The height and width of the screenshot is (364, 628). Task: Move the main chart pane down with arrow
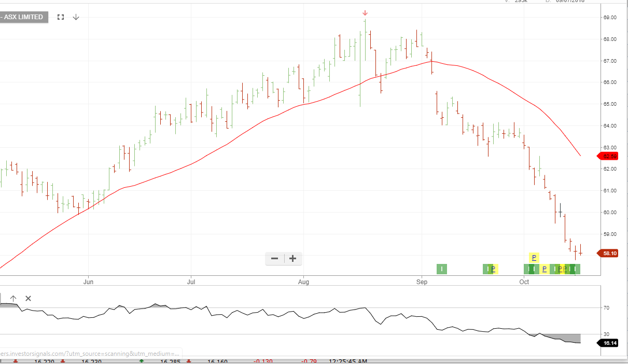click(x=76, y=17)
